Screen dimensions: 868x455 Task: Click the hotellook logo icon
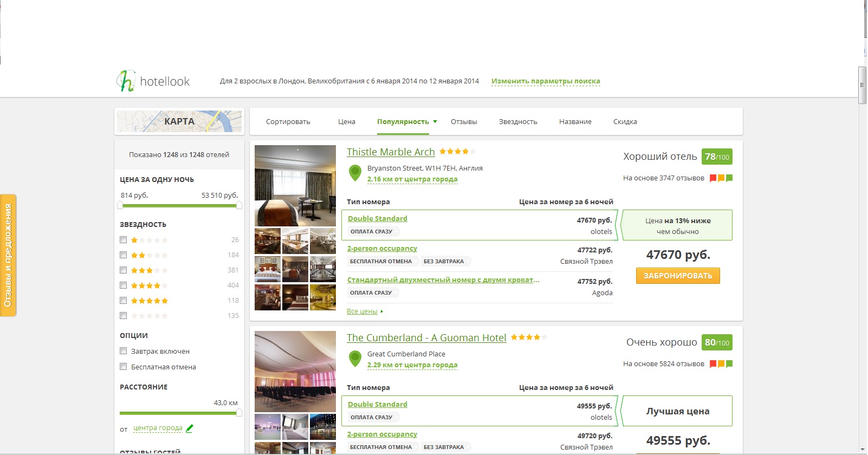coord(126,81)
